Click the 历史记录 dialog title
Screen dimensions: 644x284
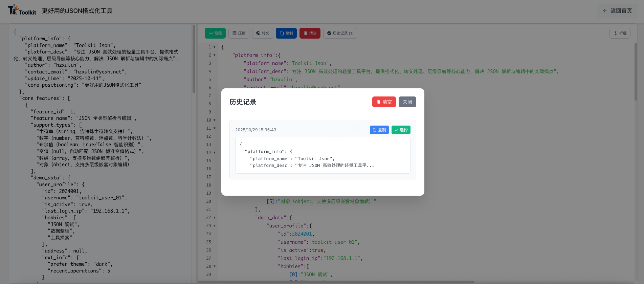coord(243,102)
